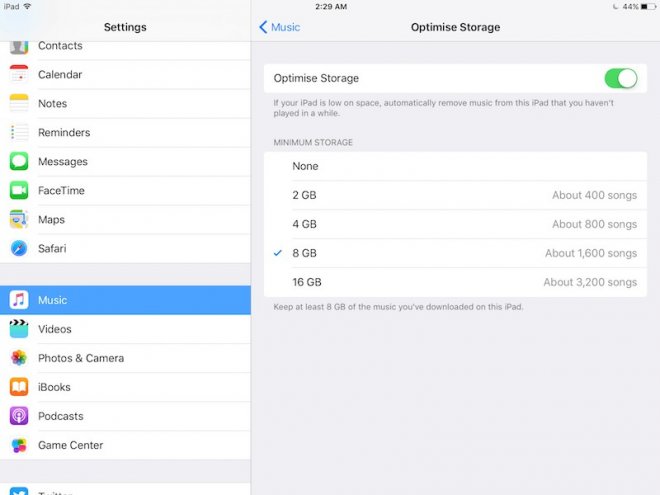660x495 pixels.
Task: Tap the Music back link
Action: 285,27
